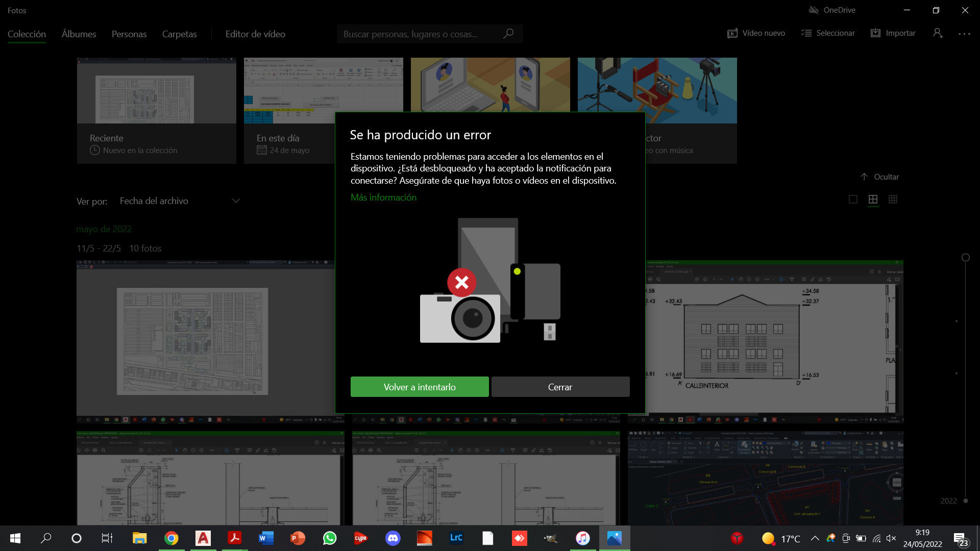Image resolution: width=980 pixels, height=551 pixels.
Task: Click Volver a intentarlo button
Action: pos(420,387)
